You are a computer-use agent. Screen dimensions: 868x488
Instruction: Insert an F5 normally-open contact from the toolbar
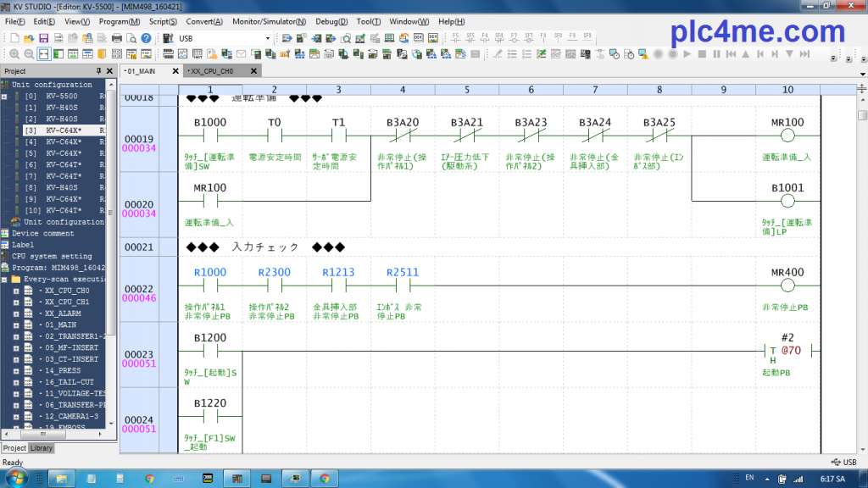pos(453,38)
